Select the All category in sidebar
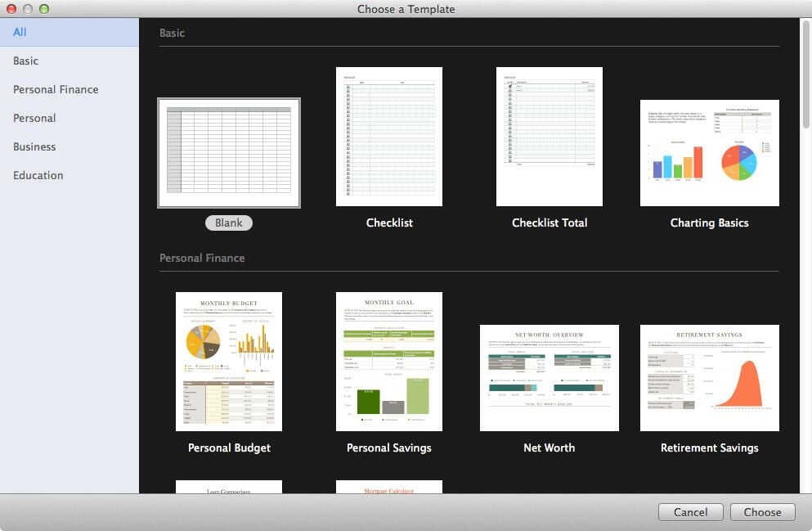812x531 pixels. (70, 32)
